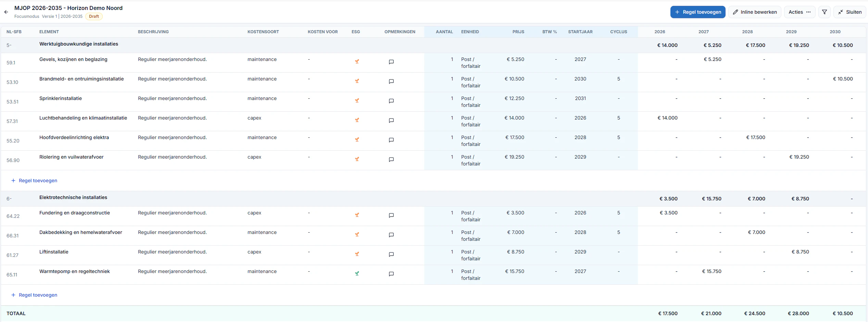Click startjaar 2031 cell

(580, 98)
